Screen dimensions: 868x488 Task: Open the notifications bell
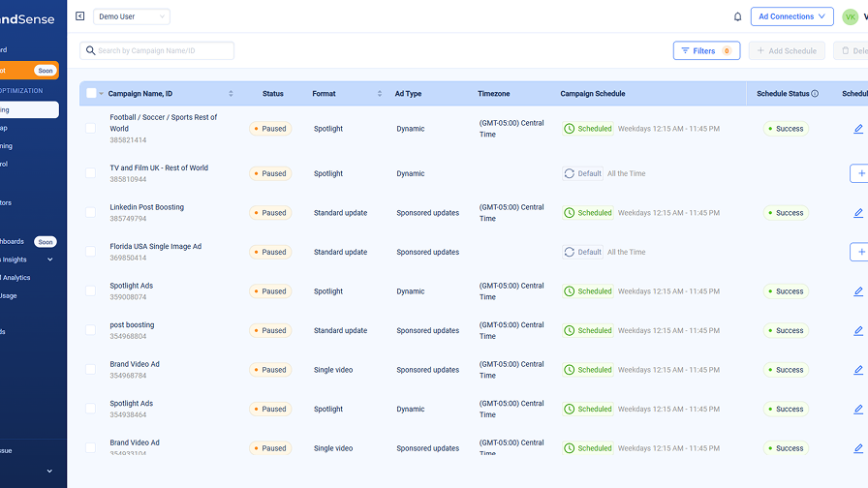click(x=737, y=16)
